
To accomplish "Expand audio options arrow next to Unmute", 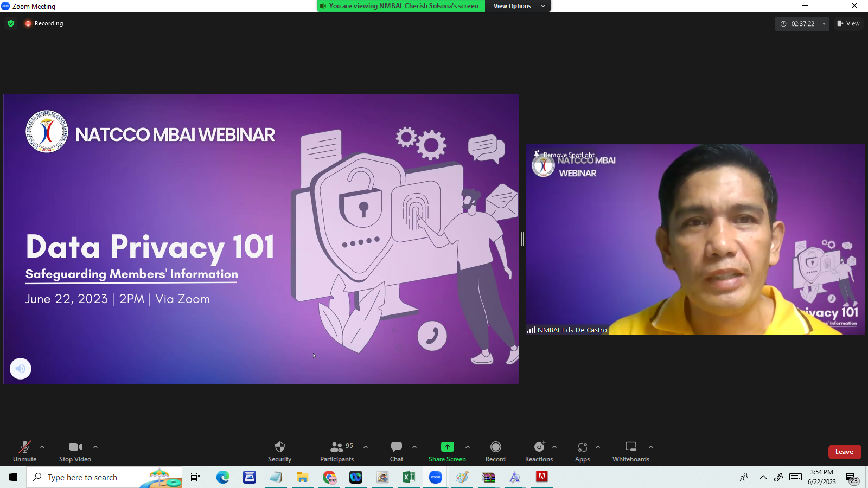I will coord(42,447).
